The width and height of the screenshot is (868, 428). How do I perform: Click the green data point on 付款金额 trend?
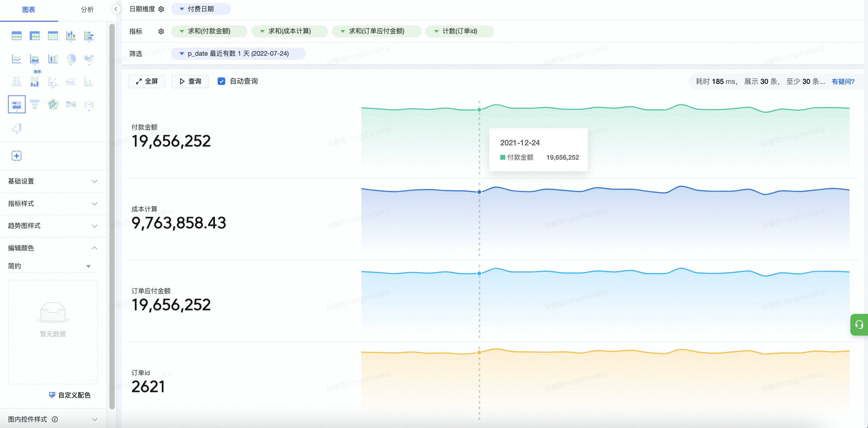click(479, 110)
